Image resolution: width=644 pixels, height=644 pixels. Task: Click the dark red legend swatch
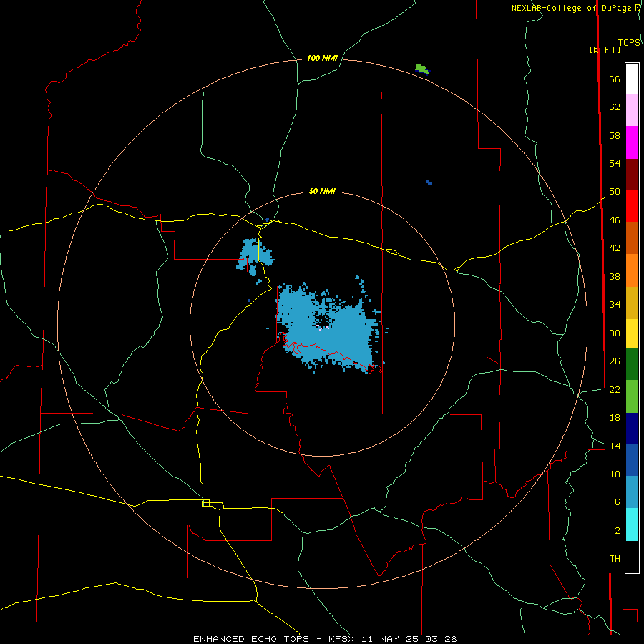[632, 175]
